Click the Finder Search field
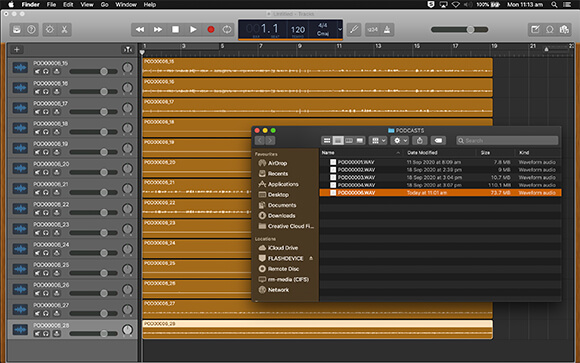Screen dimensions: 580x363 pos(507,141)
